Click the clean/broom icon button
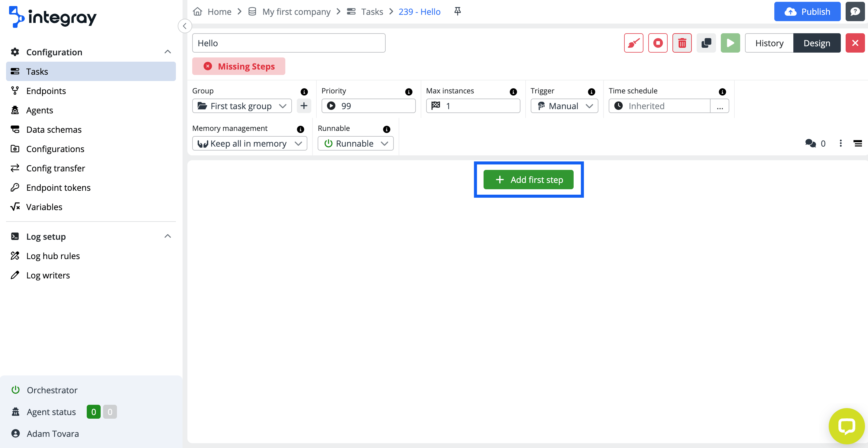This screenshot has height=448, width=868. point(633,43)
